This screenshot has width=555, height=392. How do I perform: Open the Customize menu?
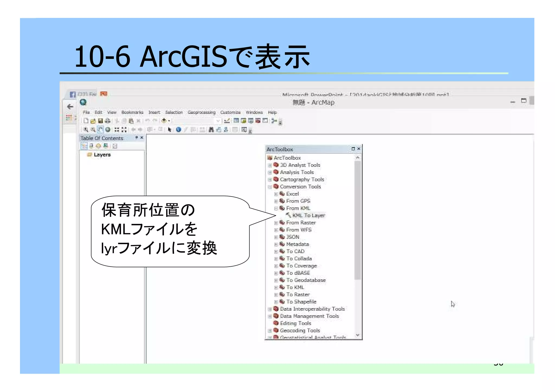coord(230,112)
